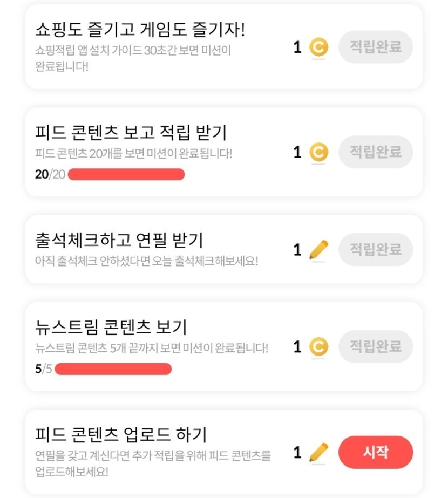Screen dimensions: 448x498
Task: Open the 피드 콘텐츠 업로드 하기 mission title
Action: [x=121, y=434]
